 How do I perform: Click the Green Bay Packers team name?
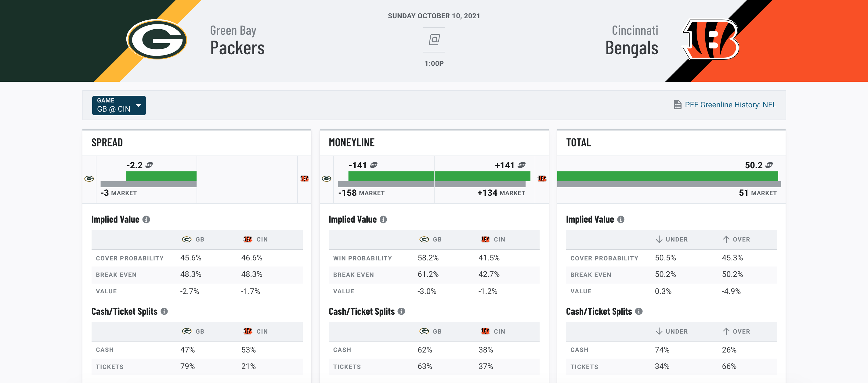(237, 40)
